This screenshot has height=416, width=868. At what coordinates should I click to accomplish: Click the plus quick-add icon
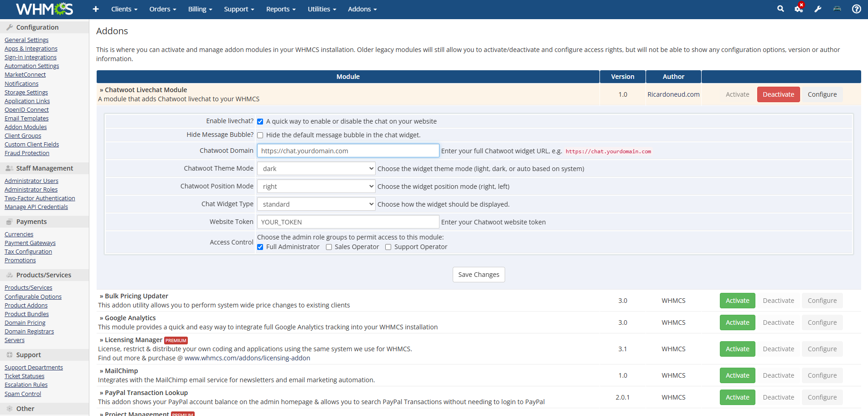coord(96,9)
